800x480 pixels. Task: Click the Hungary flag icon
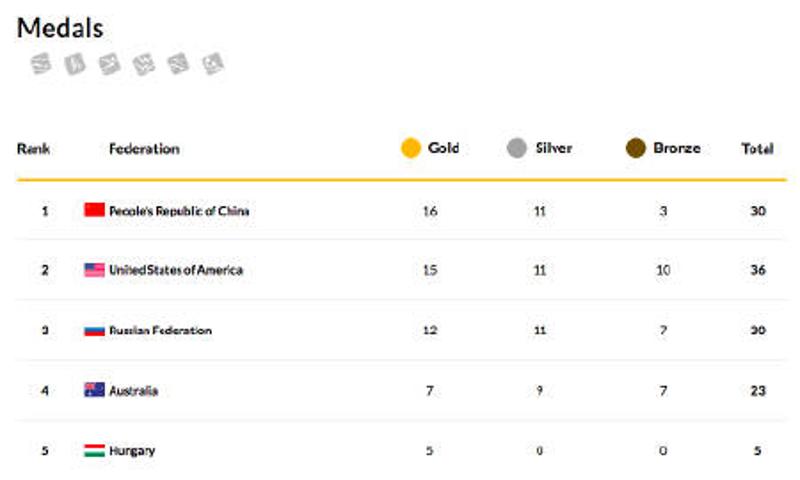tap(94, 450)
